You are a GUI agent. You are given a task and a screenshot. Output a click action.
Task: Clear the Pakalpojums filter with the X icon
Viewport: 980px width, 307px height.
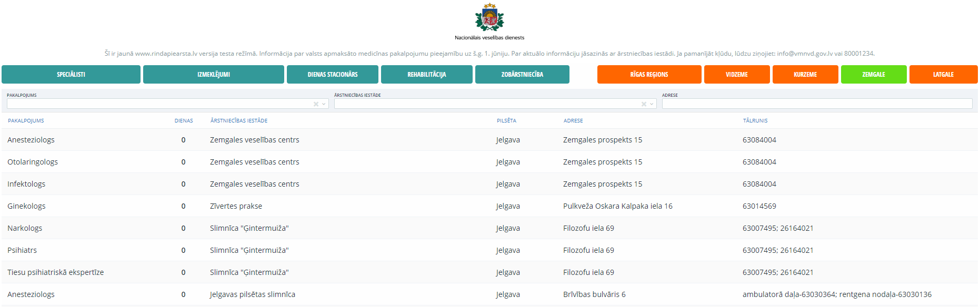(316, 104)
